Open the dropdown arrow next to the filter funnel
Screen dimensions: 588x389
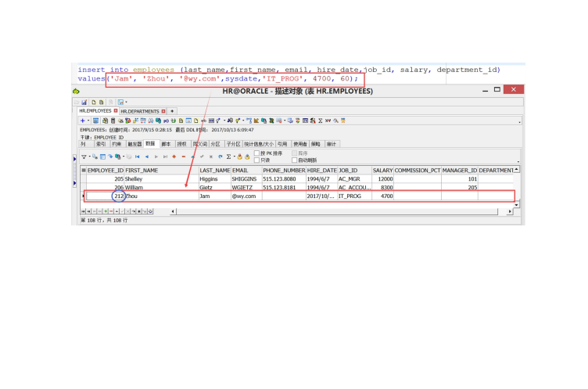90,157
